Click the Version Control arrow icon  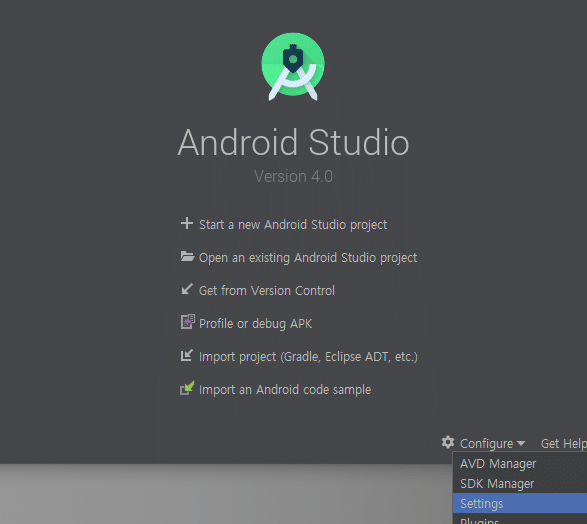click(187, 289)
